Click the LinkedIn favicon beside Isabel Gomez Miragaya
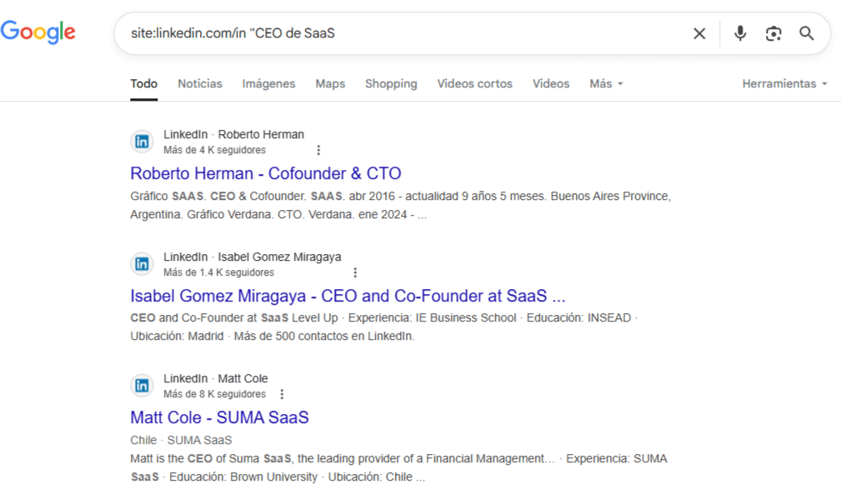This screenshot has width=841, height=504. click(x=142, y=263)
